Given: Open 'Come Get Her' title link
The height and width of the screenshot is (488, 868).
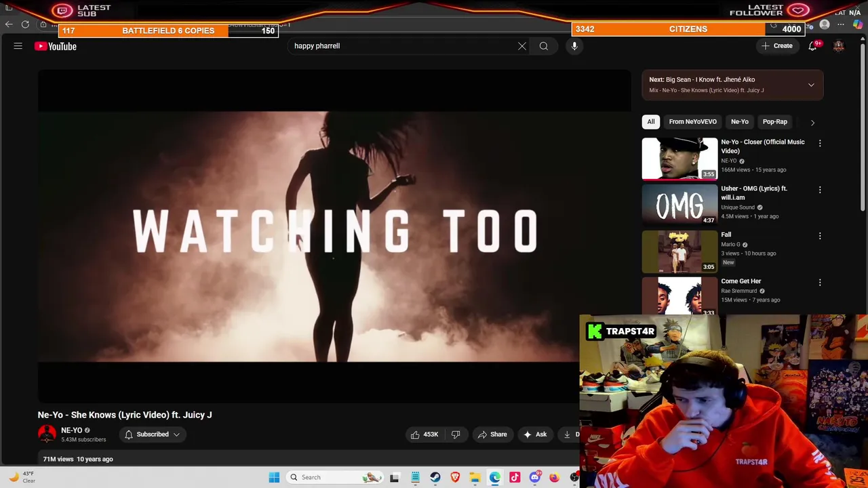Looking at the screenshot, I should pos(741,281).
